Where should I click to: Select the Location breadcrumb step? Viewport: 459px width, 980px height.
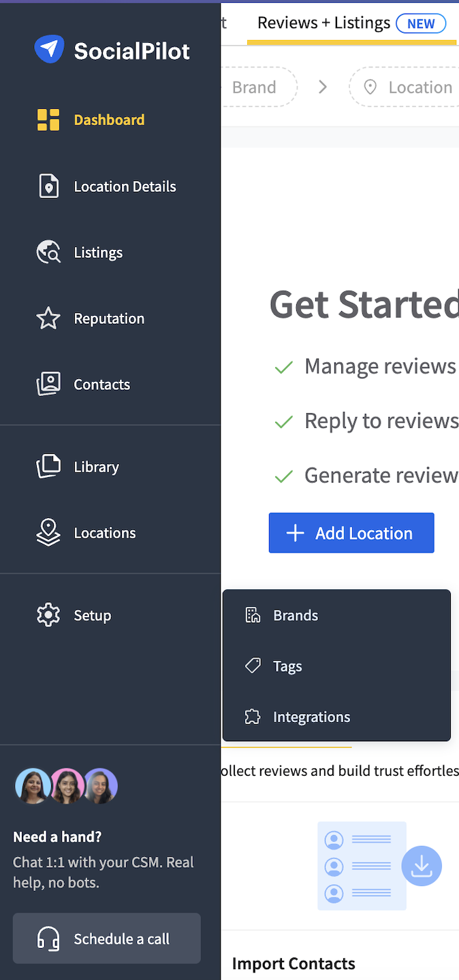point(405,87)
